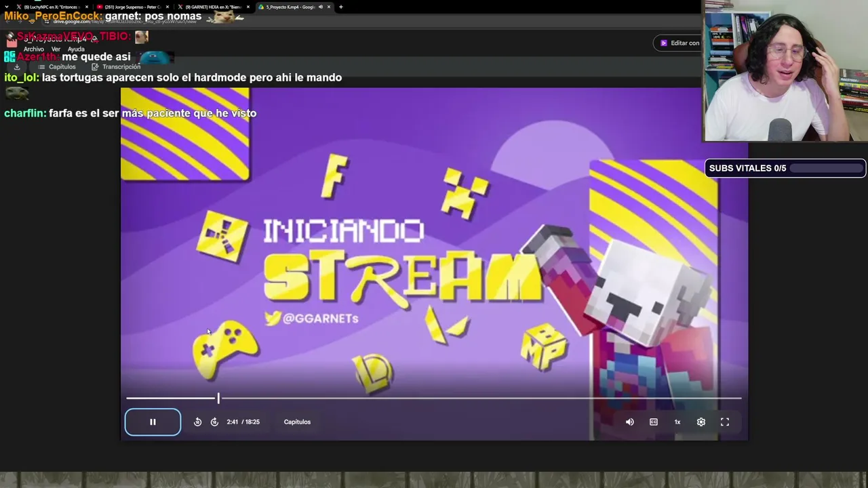The height and width of the screenshot is (488, 868).
Task: Open the Transcripción panel
Action: coord(116,67)
